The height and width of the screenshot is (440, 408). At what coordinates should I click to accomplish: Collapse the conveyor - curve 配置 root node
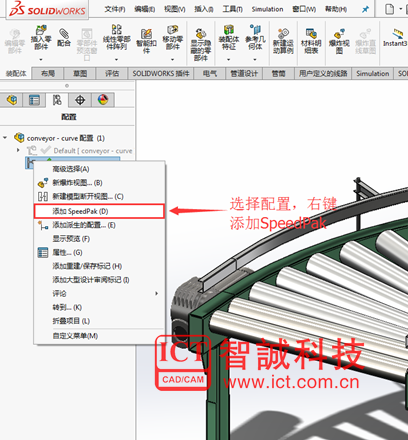pyautogui.click(x=5, y=137)
